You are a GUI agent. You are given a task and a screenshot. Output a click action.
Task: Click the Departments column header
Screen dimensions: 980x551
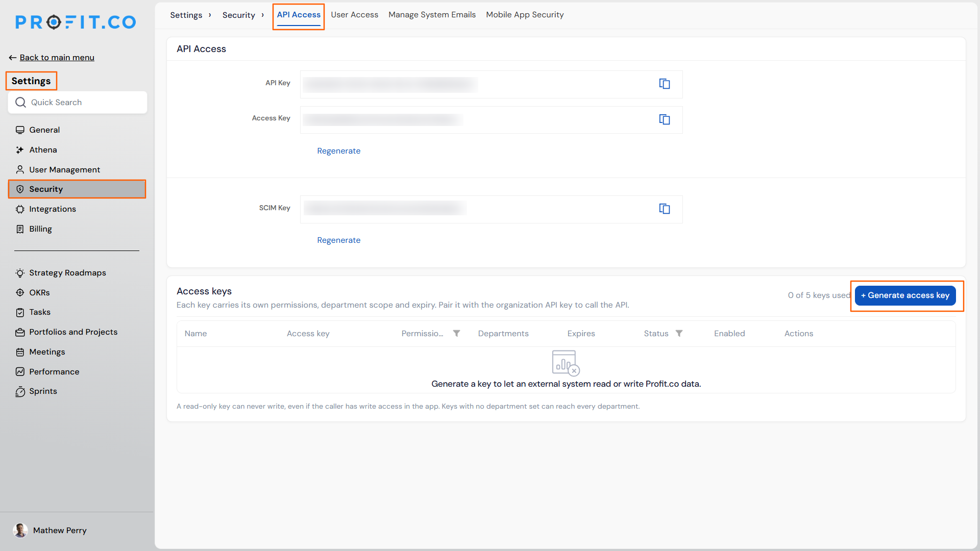(x=503, y=334)
